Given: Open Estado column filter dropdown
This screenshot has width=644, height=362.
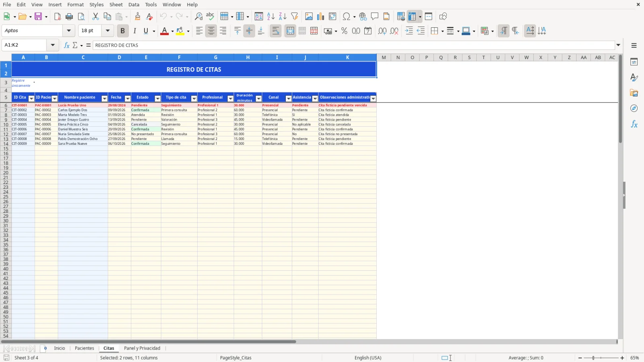Looking at the screenshot, I should (158, 99).
